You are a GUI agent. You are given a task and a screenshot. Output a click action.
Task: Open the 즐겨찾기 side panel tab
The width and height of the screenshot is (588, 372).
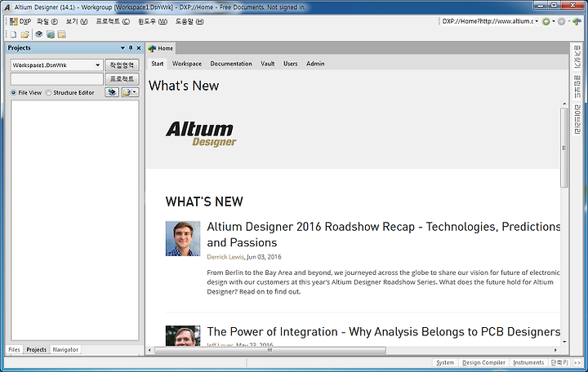577,57
